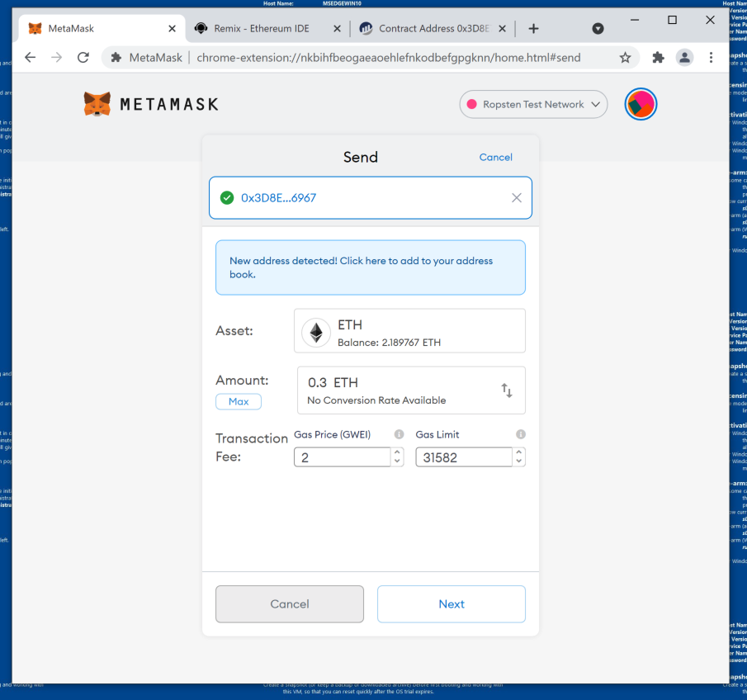The image size is (747, 700).
Task: Bookmark this page with star icon
Action: click(x=625, y=58)
